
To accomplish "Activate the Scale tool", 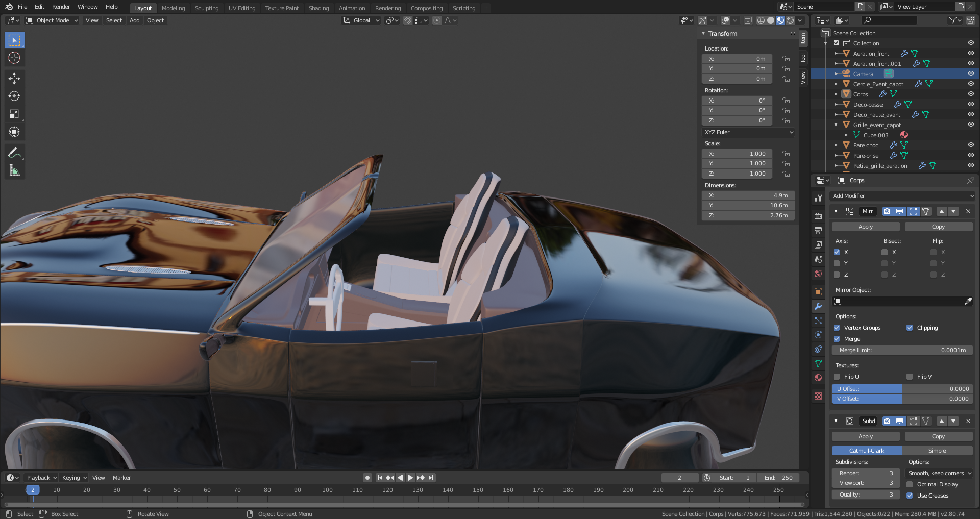I will [x=14, y=114].
